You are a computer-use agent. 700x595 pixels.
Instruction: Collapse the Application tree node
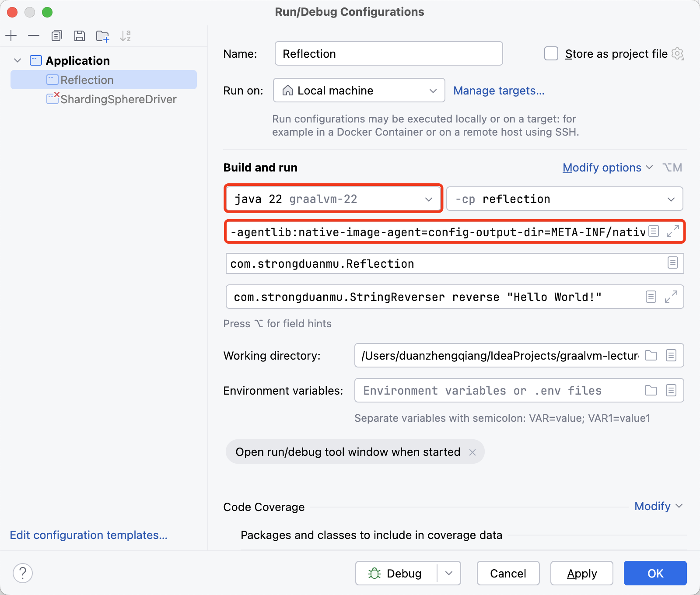[x=17, y=60]
